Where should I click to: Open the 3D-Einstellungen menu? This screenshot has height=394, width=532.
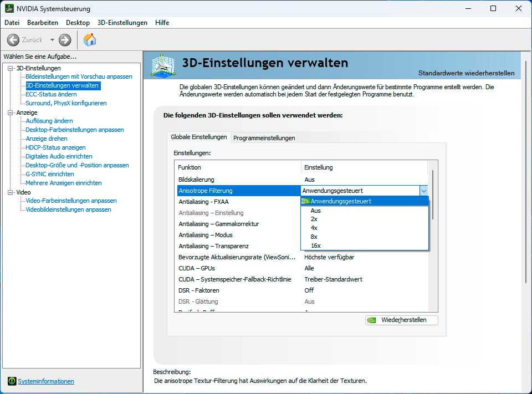122,23
